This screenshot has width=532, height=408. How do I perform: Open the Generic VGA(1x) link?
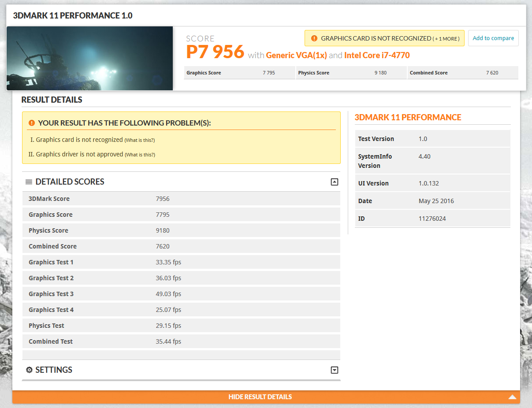tap(296, 55)
